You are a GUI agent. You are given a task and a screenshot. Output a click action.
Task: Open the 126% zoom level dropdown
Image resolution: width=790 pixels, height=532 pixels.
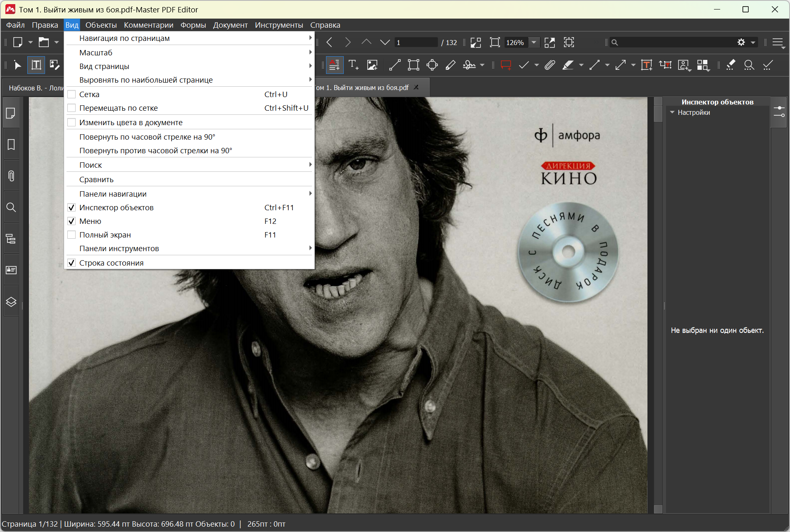[534, 42]
